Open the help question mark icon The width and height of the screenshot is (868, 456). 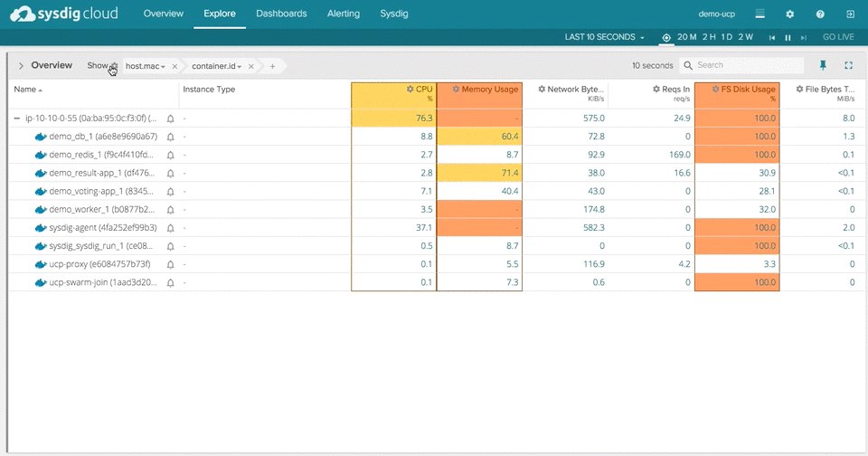coord(820,14)
